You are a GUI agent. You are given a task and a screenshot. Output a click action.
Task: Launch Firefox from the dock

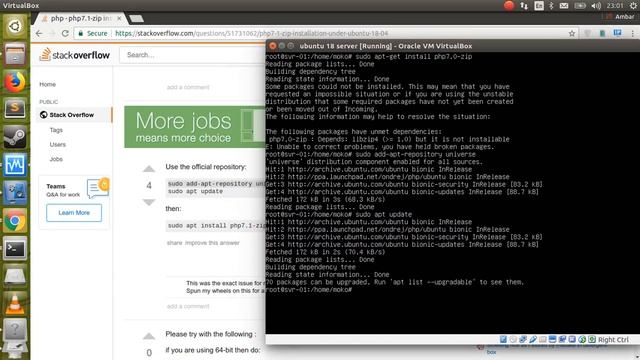(x=15, y=82)
